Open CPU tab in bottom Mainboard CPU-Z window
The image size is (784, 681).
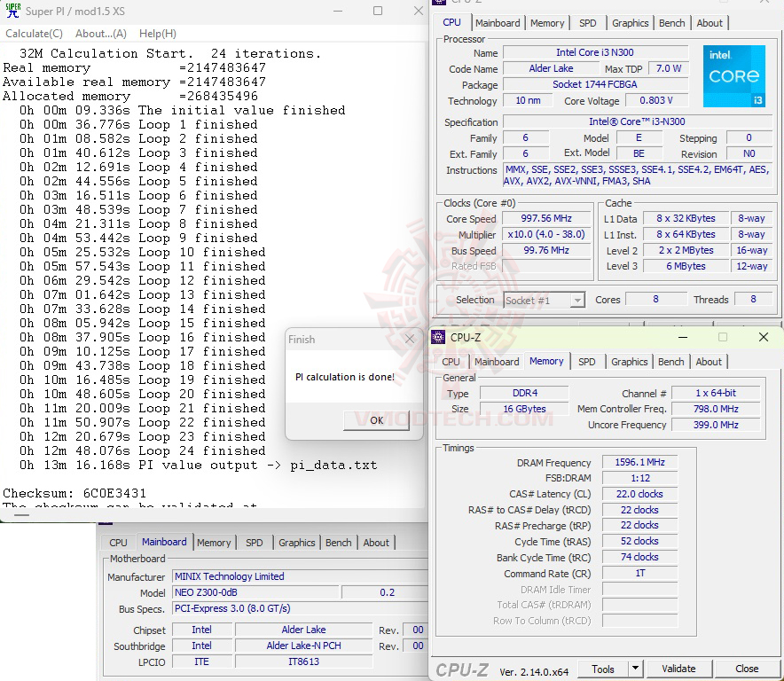tap(118, 543)
